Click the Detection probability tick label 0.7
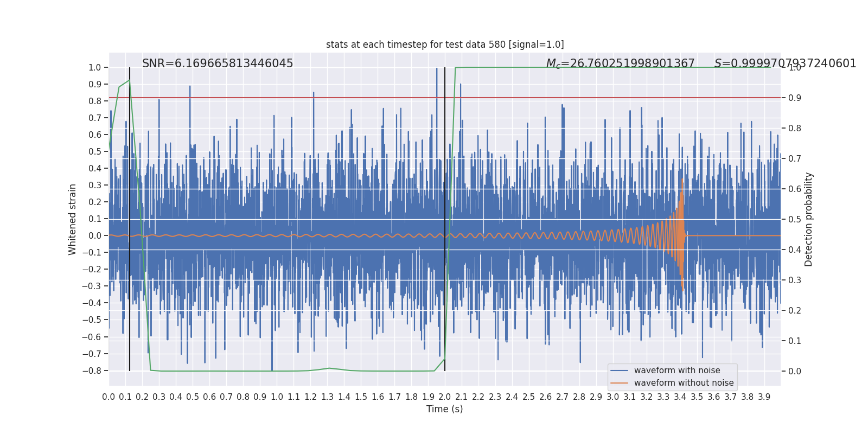Screen dimensions: 868x434 click(795, 159)
